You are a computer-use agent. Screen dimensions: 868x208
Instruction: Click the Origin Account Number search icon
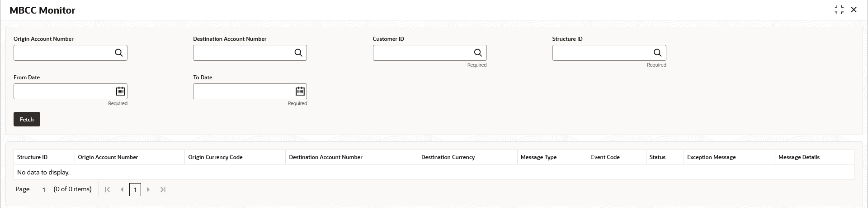pyautogui.click(x=119, y=53)
